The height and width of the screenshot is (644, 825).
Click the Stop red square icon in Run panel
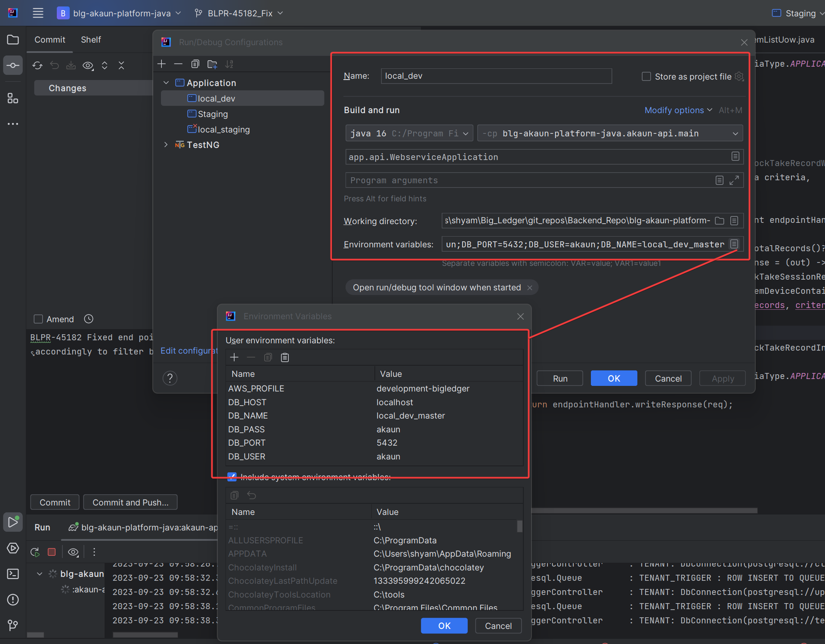[x=52, y=552]
